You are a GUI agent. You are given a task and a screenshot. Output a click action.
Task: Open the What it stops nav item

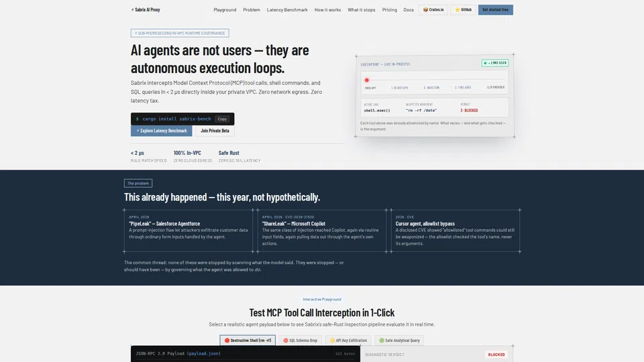[x=361, y=9]
